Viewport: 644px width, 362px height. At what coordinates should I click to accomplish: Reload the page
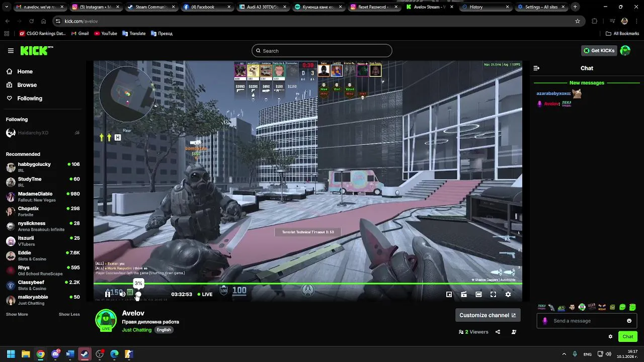[x=31, y=21]
